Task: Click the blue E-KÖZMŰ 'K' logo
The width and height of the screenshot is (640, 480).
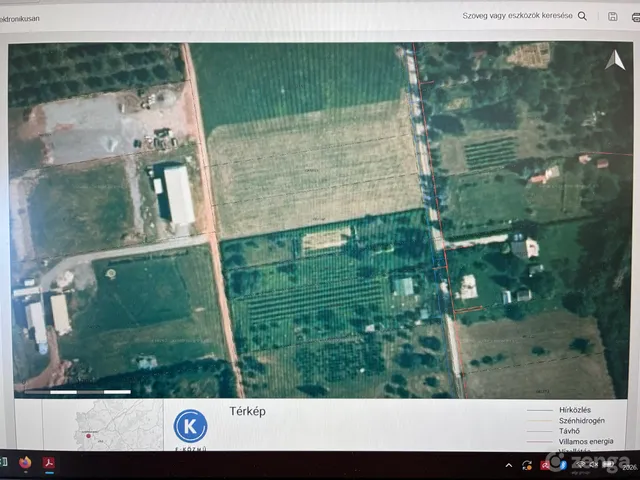Action: tap(190, 426)
